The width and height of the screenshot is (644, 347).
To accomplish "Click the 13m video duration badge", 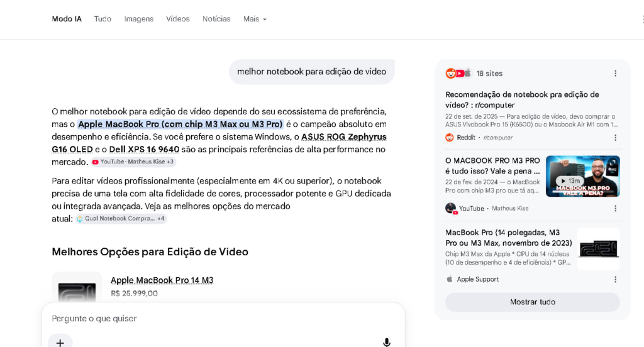I will point(570,180).
